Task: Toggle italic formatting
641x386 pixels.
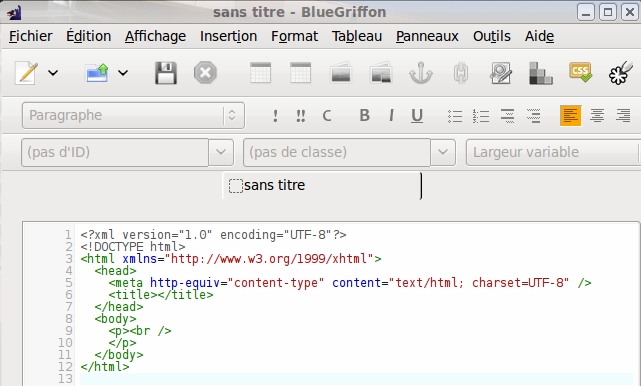Action: 391,115
